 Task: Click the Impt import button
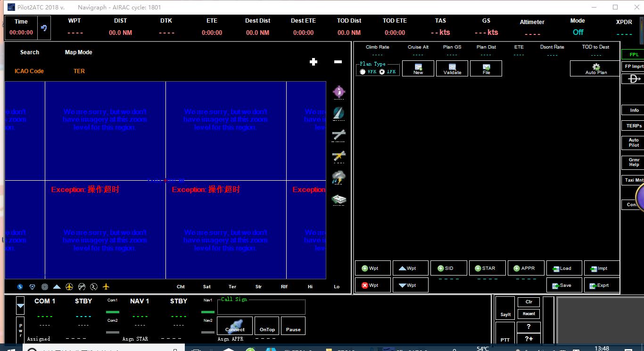click(602, 268)
